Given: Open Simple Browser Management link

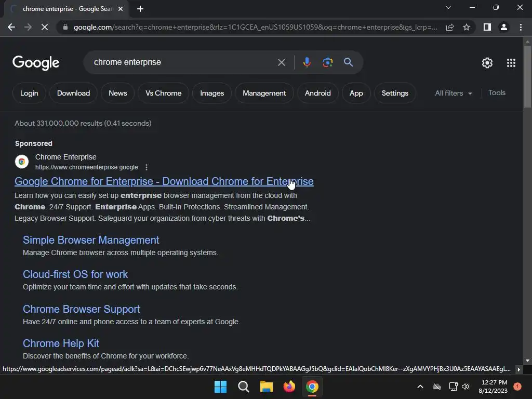Looking at the screenshot, I should [x=91, y=240].
